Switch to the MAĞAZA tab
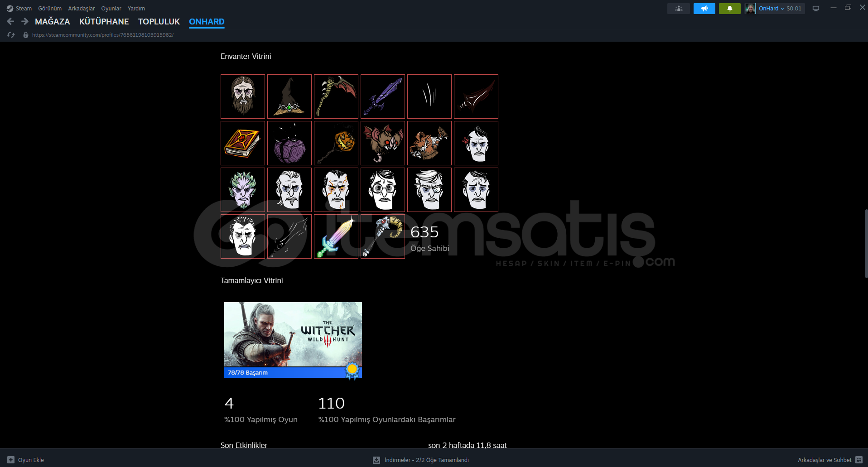This screenshot has width=868, height=467. point(53,21)
